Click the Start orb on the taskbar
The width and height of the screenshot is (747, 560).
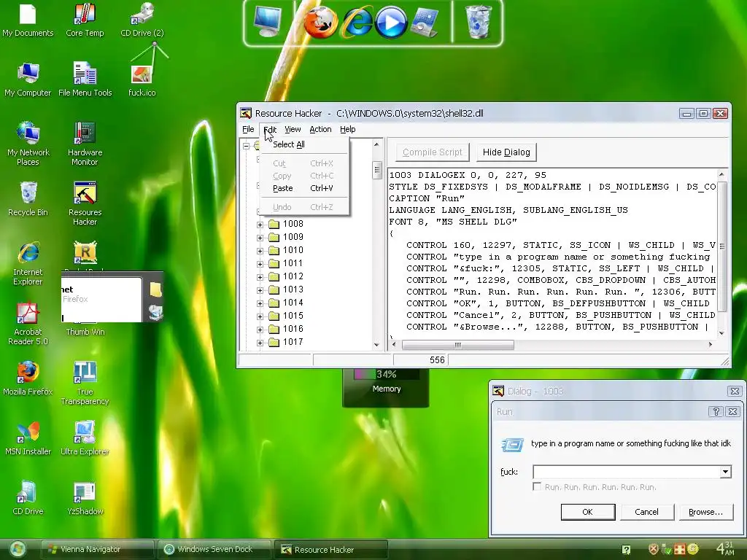click(x=18, y=550)
